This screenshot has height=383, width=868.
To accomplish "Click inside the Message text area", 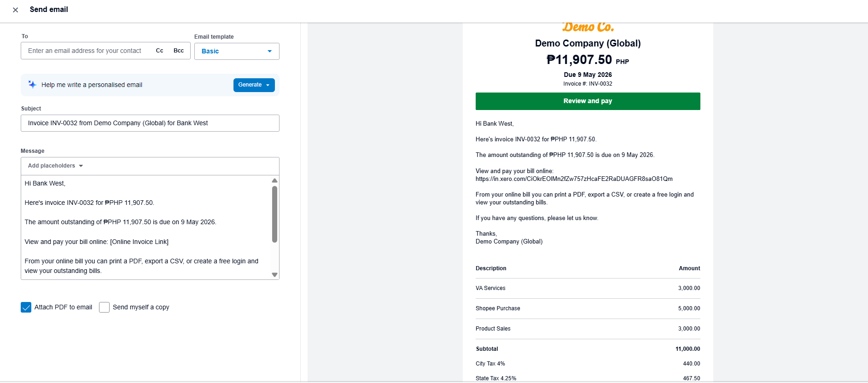I will pos(146,227).
